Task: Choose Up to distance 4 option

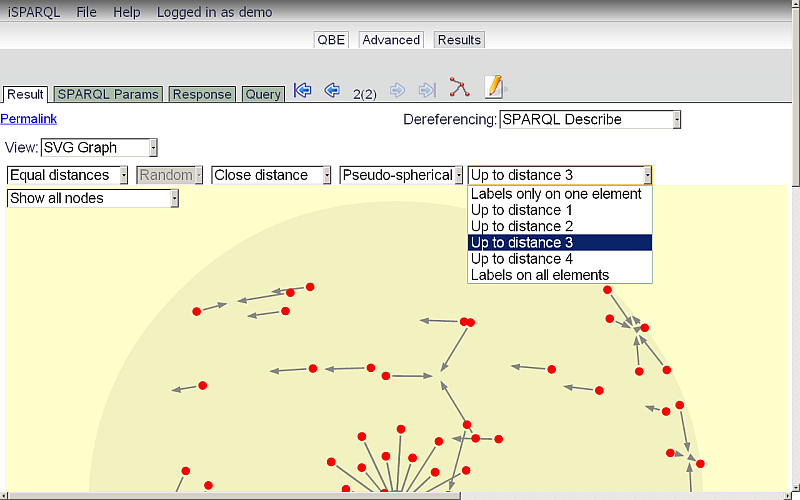Action: point(560,259)
